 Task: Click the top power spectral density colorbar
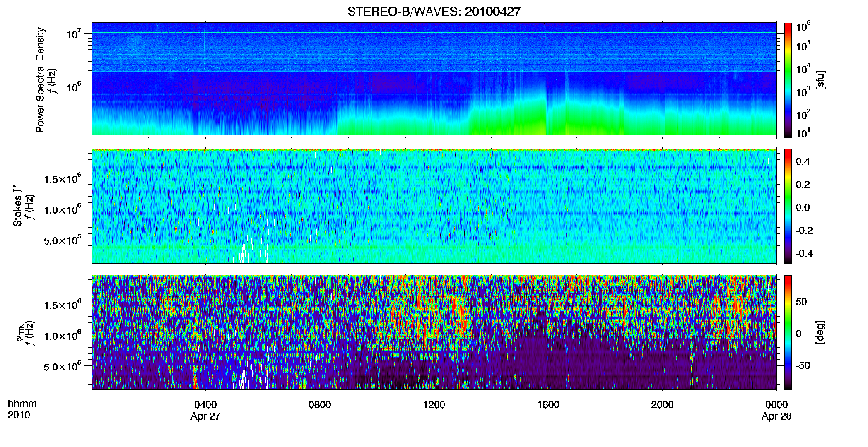tap(788, 80)
